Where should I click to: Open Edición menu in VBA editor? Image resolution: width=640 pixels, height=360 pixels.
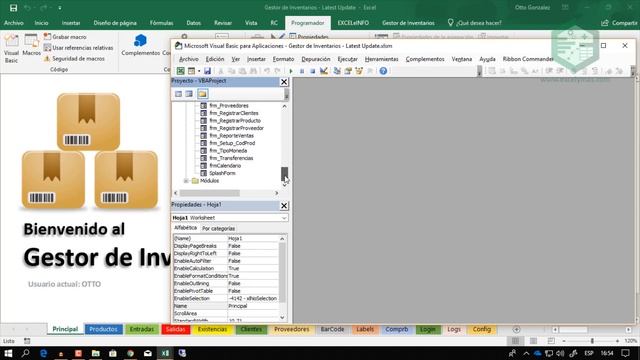coord(215,59)
